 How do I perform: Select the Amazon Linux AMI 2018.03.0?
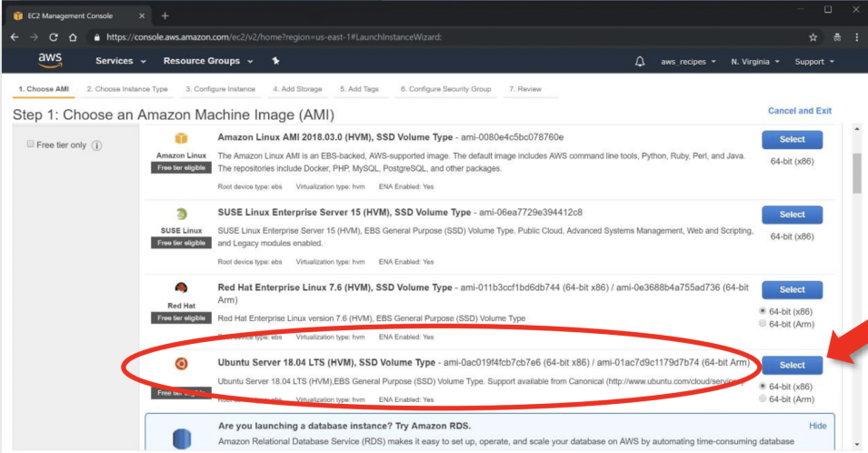coord(793,139)
